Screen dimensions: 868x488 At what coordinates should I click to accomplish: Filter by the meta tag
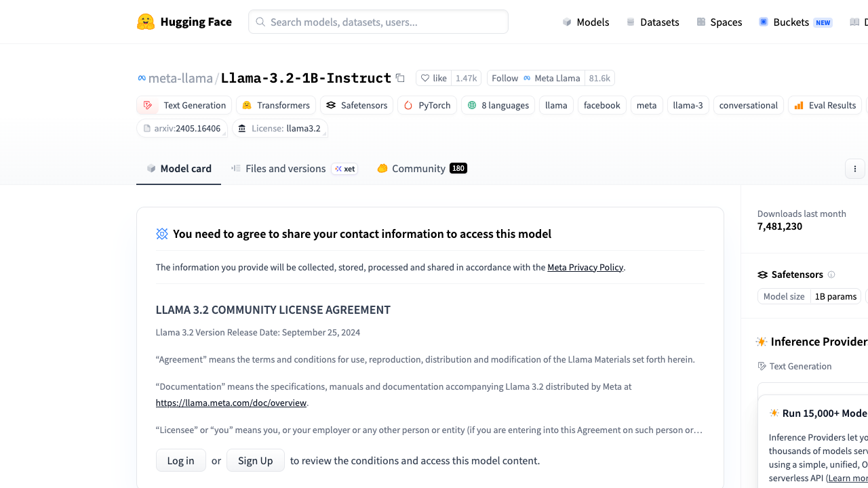pyautogui.click(x=647, y=105)
